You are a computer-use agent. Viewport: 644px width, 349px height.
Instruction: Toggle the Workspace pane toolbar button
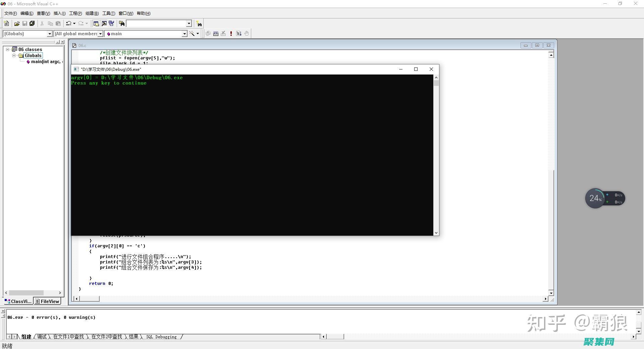pos(96,23)
